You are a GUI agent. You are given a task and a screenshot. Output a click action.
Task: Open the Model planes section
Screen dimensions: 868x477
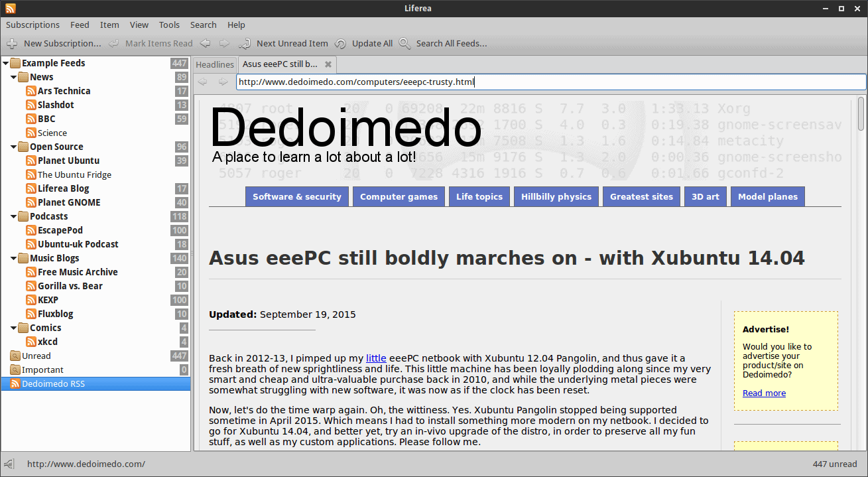pos(768,196)
